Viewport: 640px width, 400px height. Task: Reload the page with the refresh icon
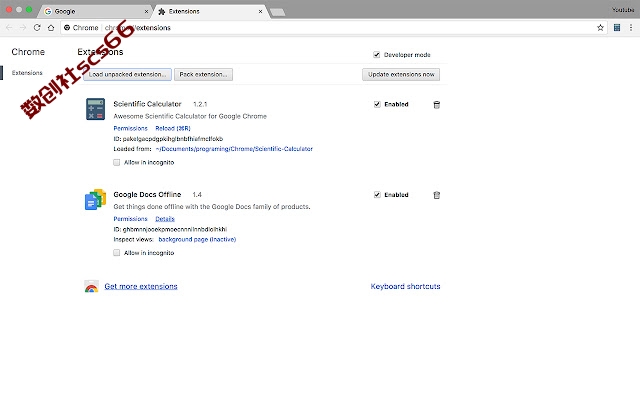(37, 28)
